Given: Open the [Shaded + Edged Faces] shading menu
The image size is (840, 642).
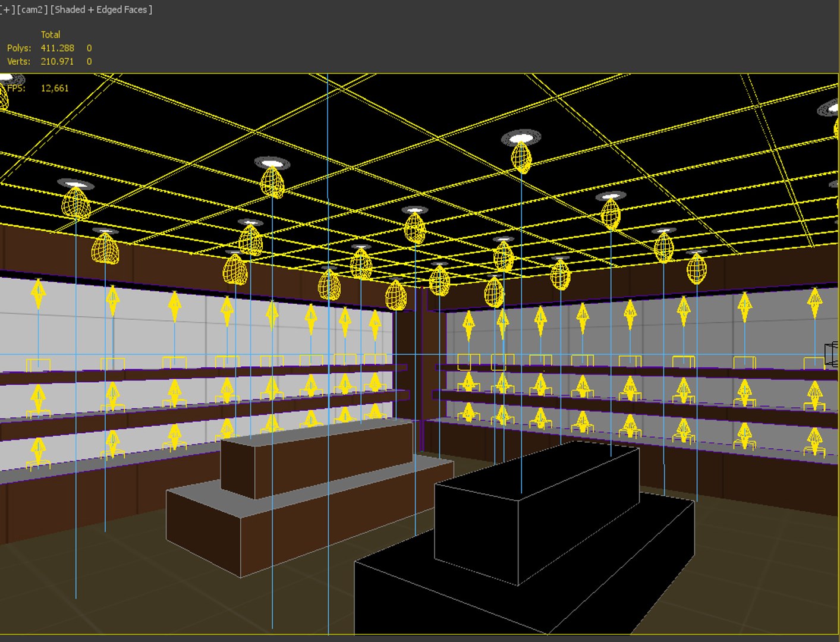Looking at the screenshot, I should pos(101,10).
